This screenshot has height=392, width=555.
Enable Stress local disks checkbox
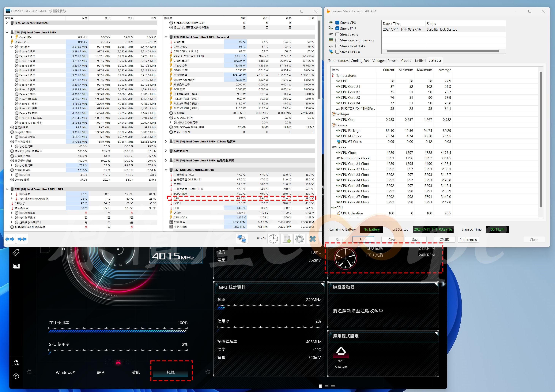pos(337,46)
